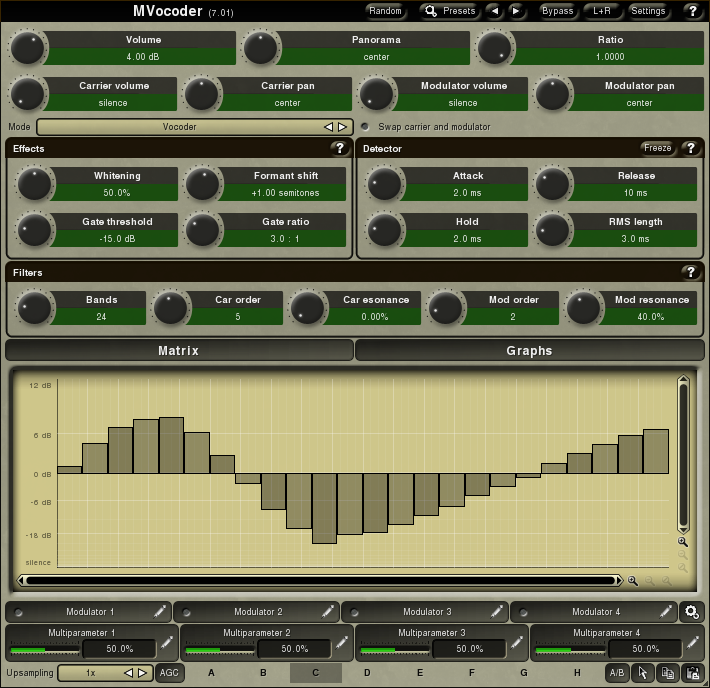710x688 pixels.
Task: Increase Upsampling with right arrow
Action: click(x=142, y=673)
